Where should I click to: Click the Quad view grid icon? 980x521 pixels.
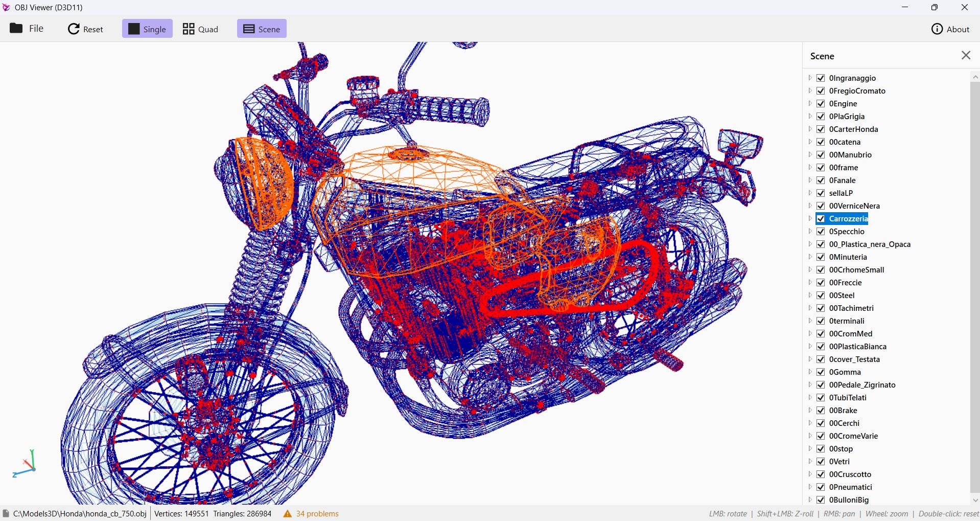189,29
